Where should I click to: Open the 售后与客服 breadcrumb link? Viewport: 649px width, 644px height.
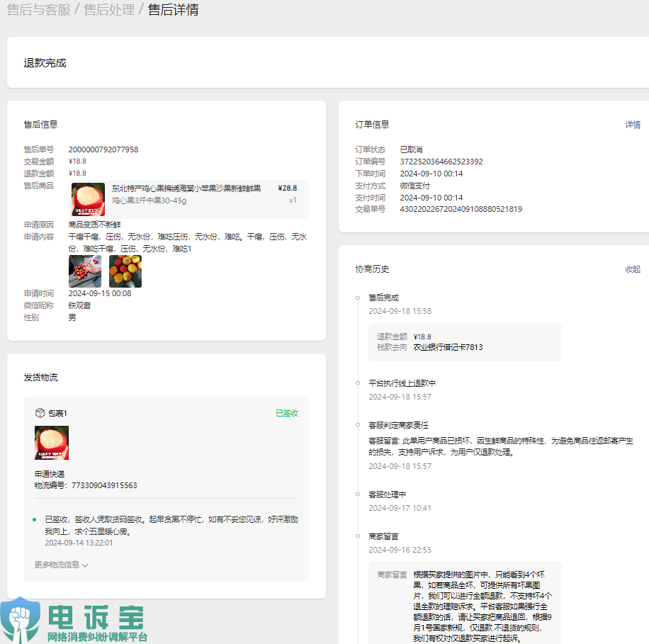[39, 9]
